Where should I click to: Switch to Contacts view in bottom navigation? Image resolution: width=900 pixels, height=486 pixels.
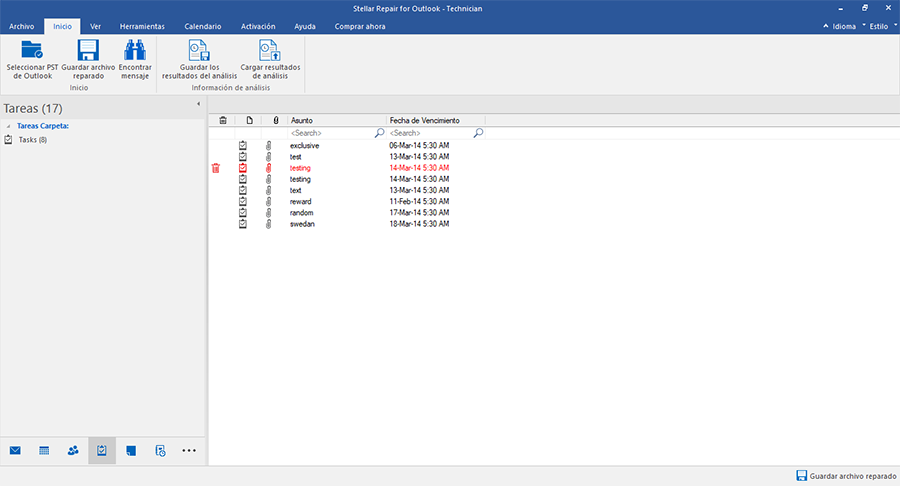[73, 451]
